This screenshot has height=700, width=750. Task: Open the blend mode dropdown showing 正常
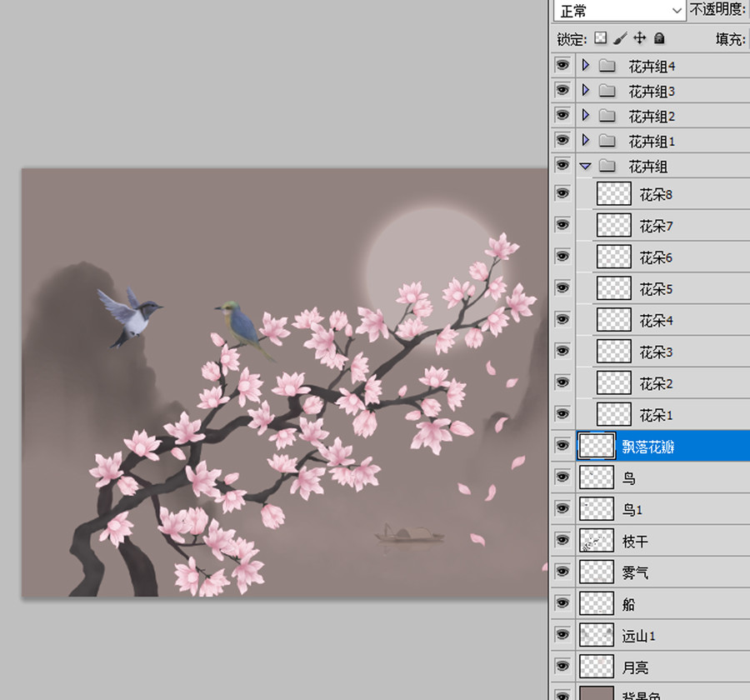[619, 10]
